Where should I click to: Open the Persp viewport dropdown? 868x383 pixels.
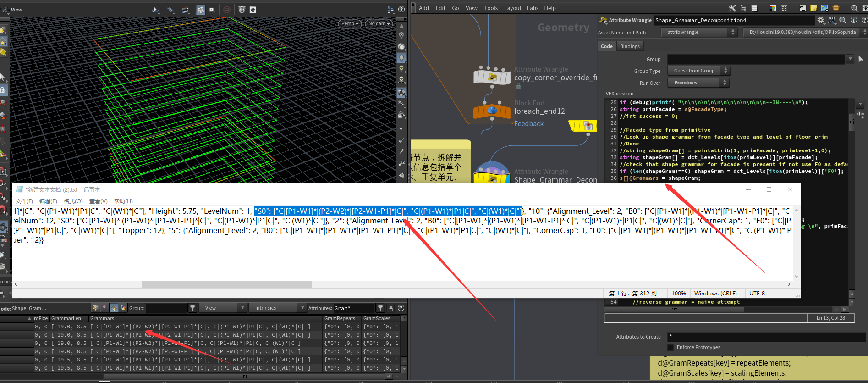pyautogui.click(x=350, y=24)
